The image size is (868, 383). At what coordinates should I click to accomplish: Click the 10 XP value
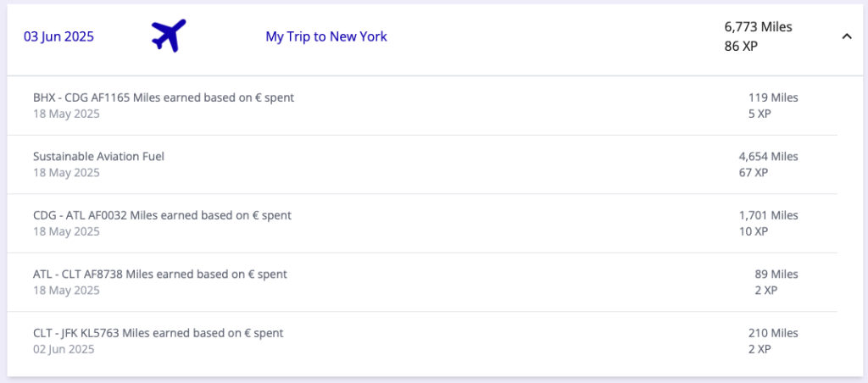click(x=754, y=230)
